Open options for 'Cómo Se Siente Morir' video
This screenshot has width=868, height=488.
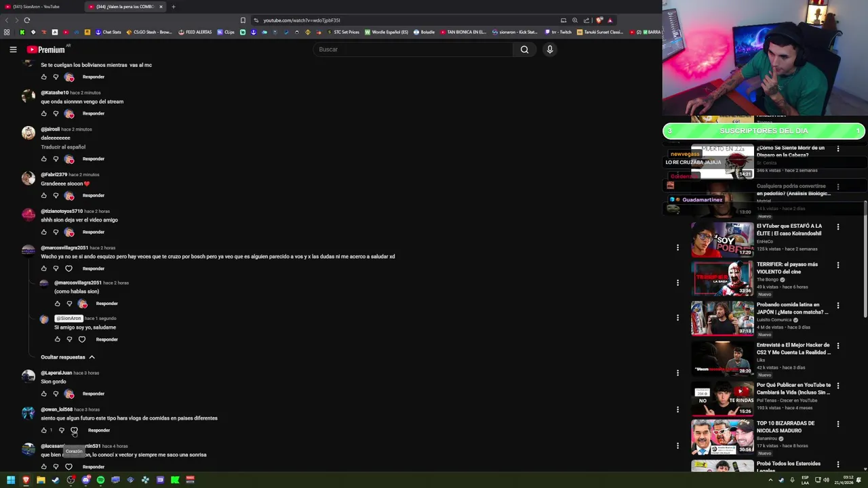[x=838, y=148]
